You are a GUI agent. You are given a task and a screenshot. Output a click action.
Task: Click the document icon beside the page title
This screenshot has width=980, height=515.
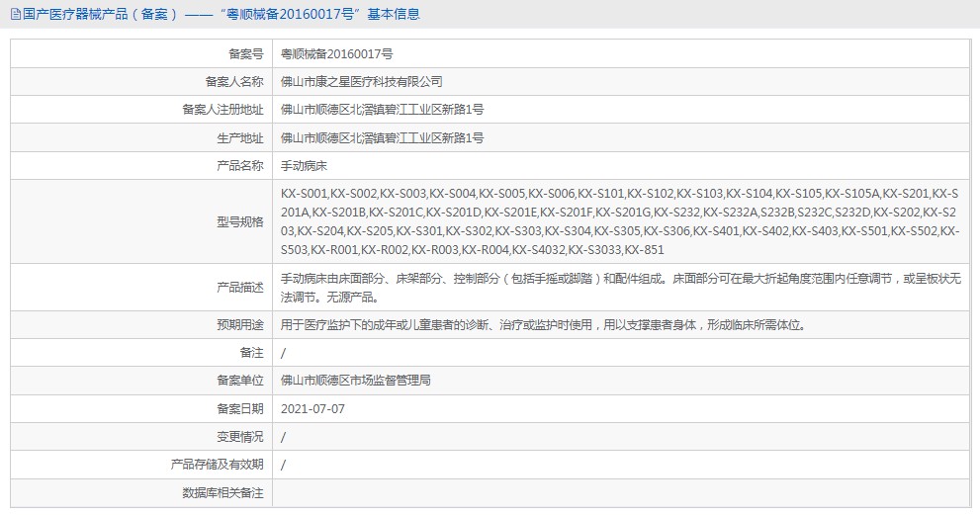click(16, 15)
